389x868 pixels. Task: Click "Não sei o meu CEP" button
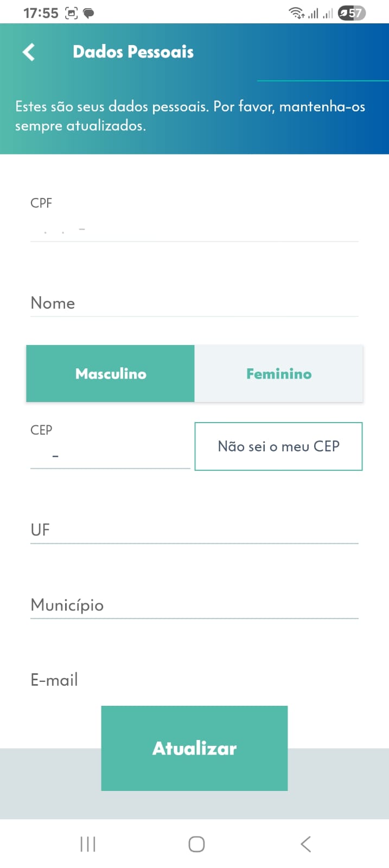coord(278,446)
